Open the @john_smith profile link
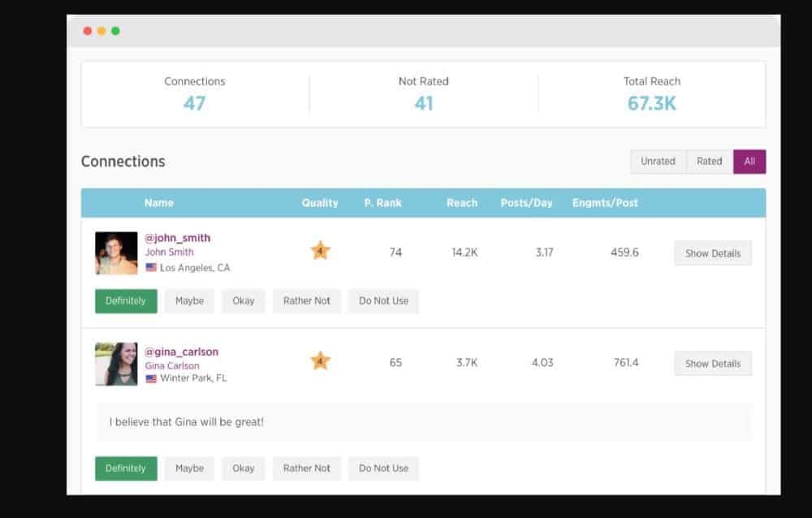Viewport: 812px width, 518px height. [x=177, y=238]
